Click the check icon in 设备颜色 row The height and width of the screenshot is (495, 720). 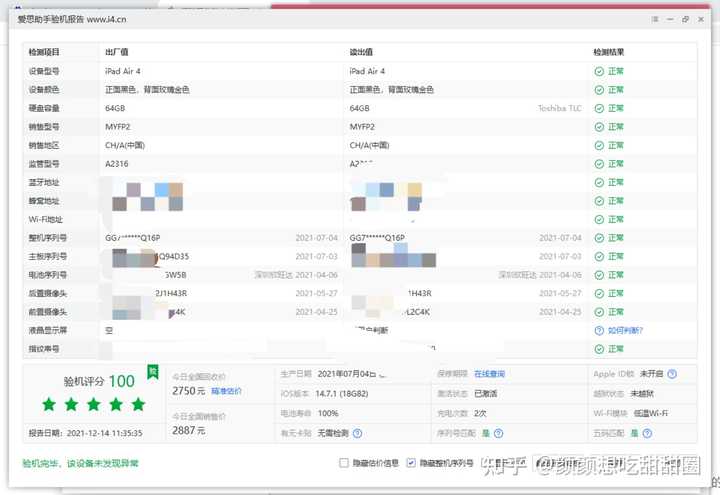pos(599,90)
